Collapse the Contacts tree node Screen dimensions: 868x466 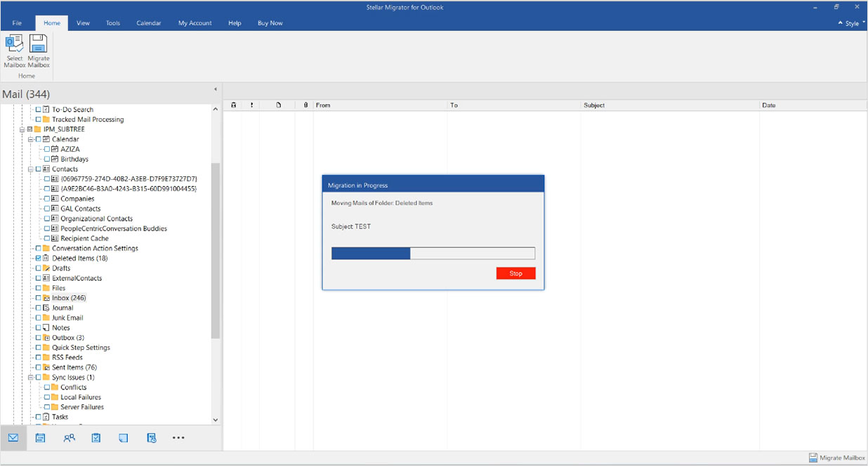click(x=30, y=169)
